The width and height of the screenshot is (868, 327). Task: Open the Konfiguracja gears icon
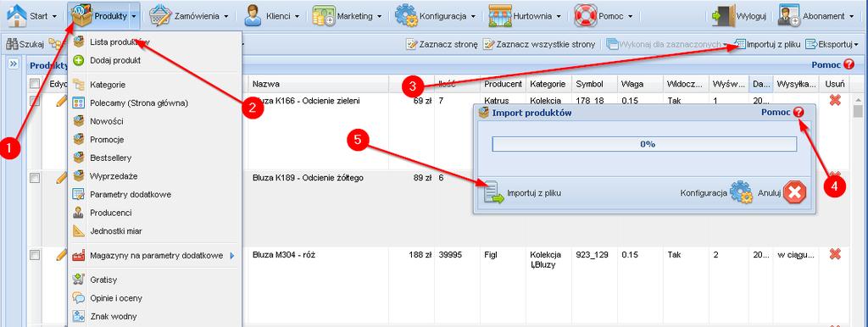click(x=406, y=16)
